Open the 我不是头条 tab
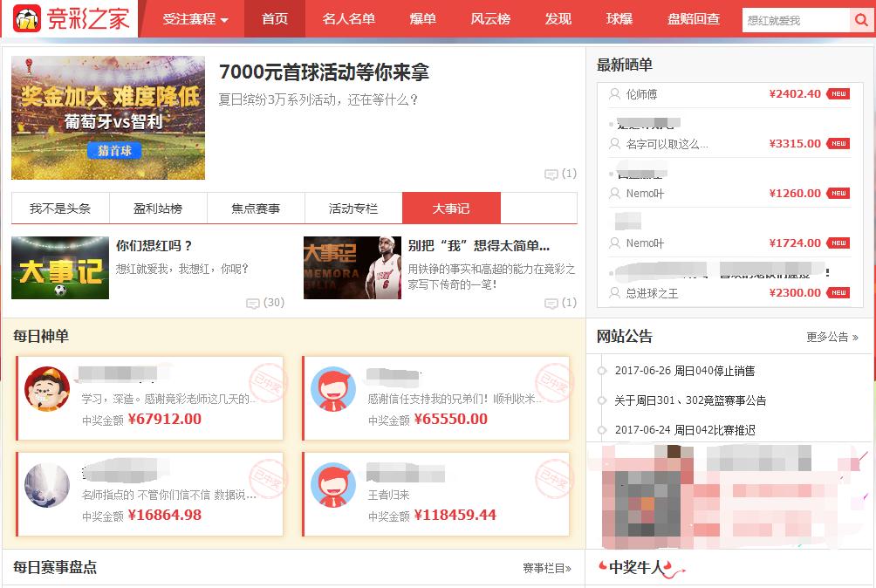This screenshot has height=588, width=876. 58,208
